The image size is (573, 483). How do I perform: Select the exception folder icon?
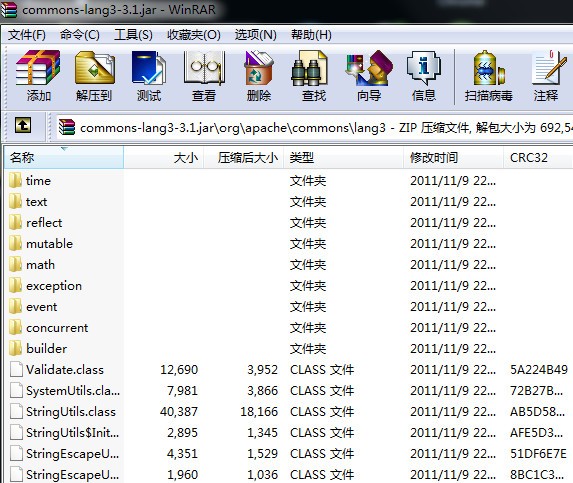pyautogui.click(x=15, y=285)
